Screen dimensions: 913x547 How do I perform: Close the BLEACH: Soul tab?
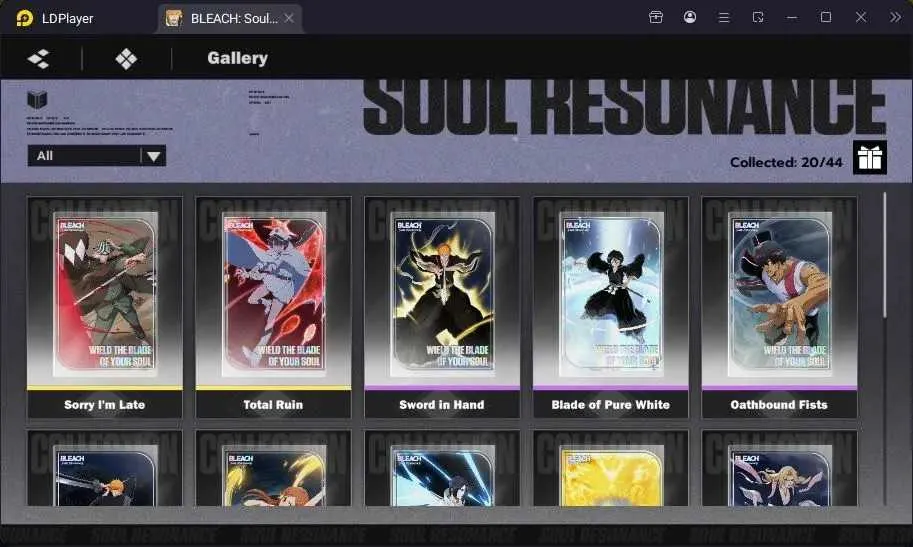289,19
